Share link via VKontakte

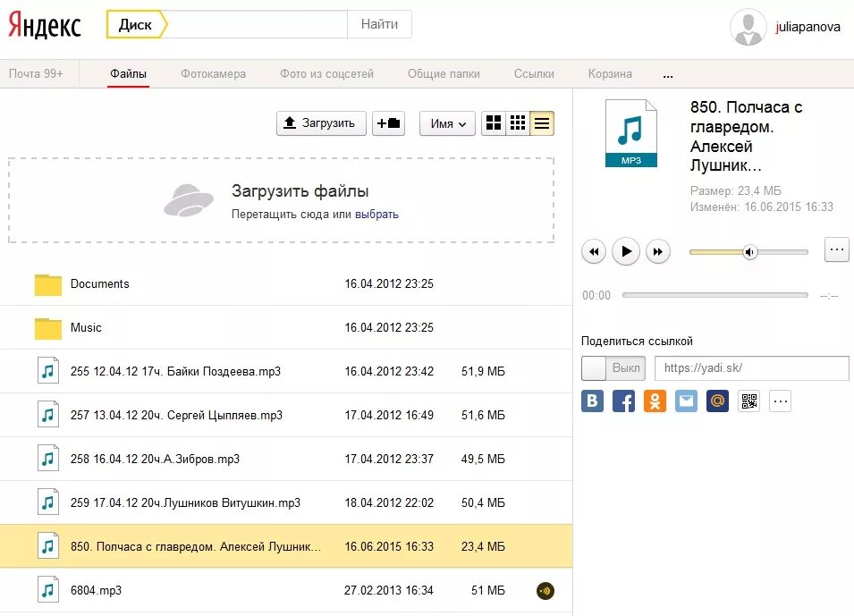pyautogui.click(x=593, y=401)
